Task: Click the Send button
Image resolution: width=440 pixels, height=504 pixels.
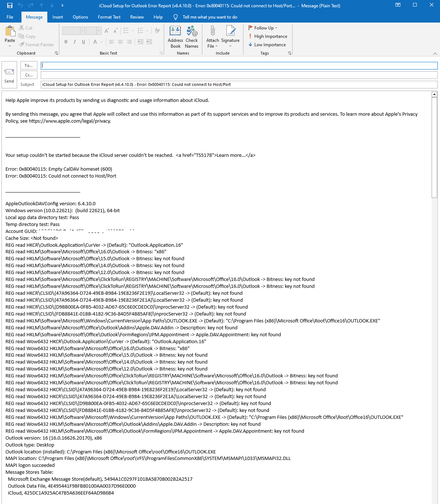Action: tap(9, 75)
